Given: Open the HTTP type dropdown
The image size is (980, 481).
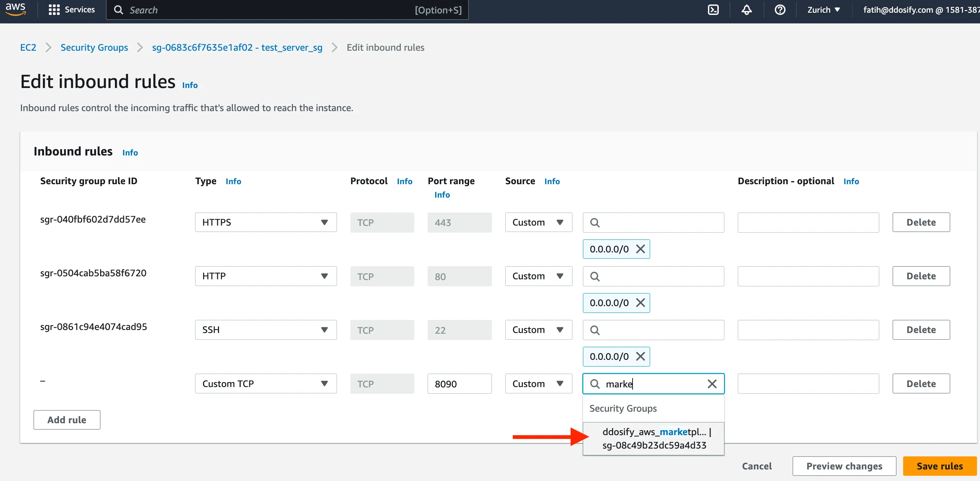Looking at the screenshot, I should 266,276.
